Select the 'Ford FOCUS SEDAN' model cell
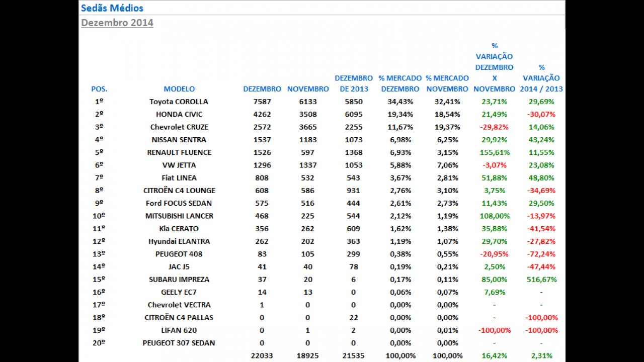This screenshot has width=644, height=362. pyautogui.click(x=179, y=203)
